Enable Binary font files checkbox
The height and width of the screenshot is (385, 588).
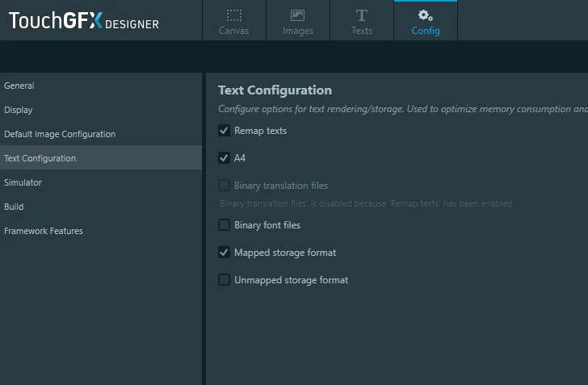pyautogui.click(x=224, y=225)
